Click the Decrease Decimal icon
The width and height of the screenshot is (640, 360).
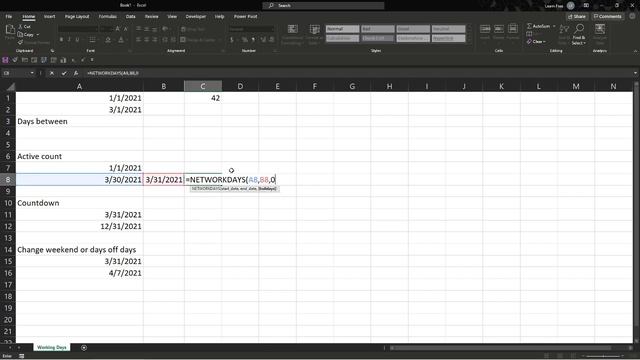(x=272, y=40)
